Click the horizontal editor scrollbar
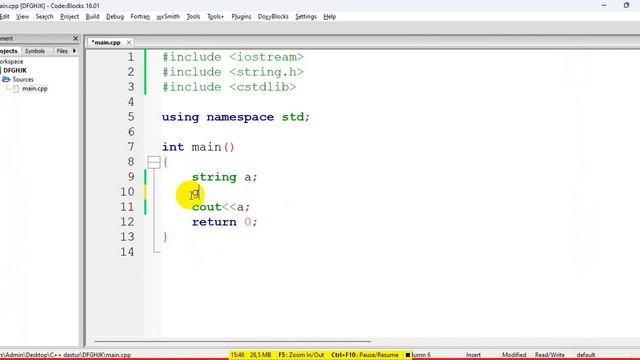This screenshot has width=640, height=360. point(233,340)
